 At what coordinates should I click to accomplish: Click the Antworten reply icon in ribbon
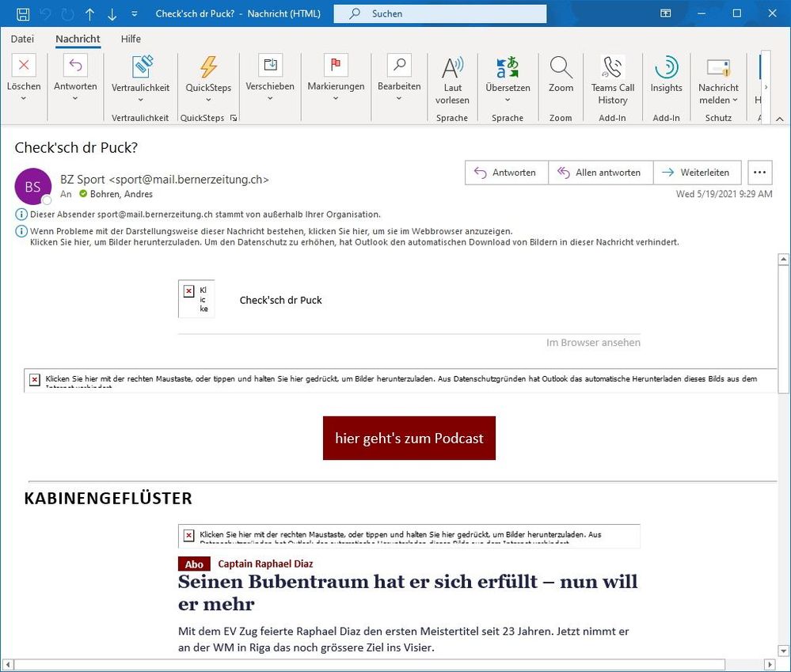(x=75, y=66)
